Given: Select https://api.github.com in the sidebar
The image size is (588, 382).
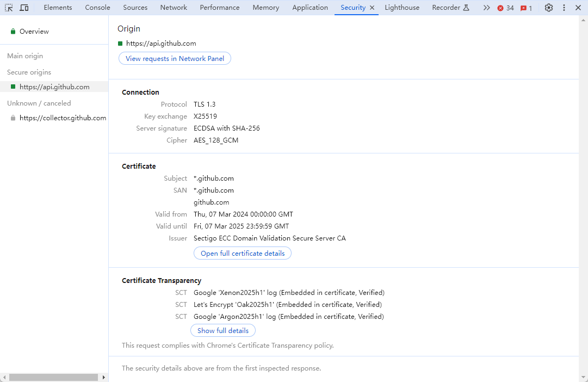Looking at the screenshot, I should (54, 87).
